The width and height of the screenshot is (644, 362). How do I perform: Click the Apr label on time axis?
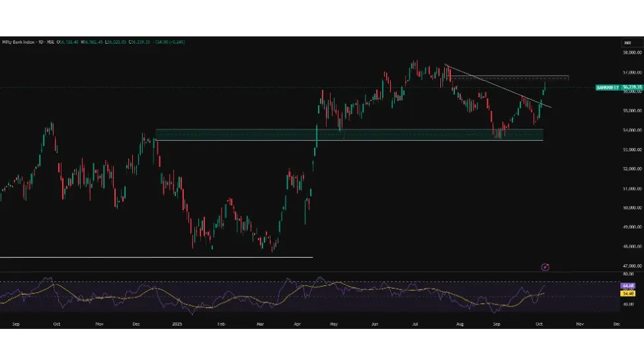298,324
